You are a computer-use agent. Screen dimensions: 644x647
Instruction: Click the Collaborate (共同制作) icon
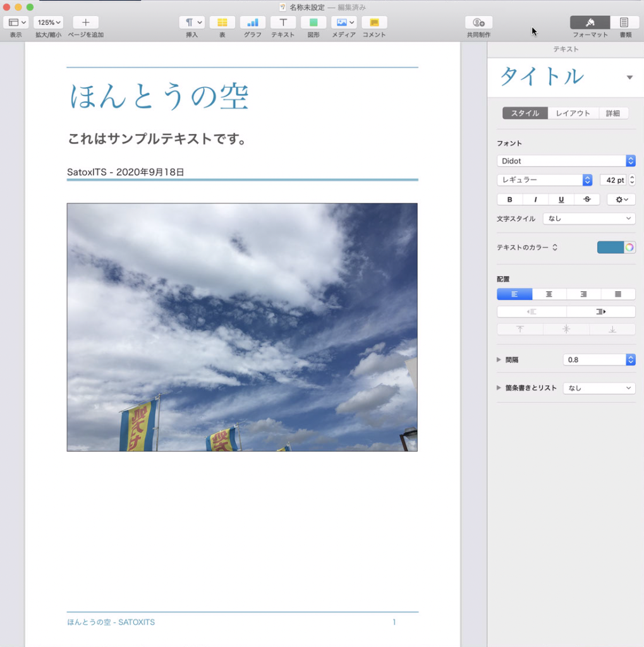point(478,23)
